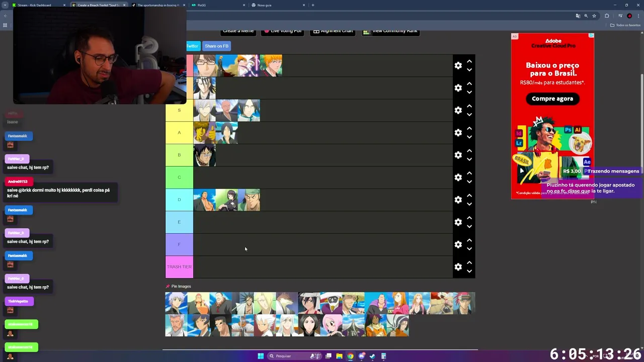Open the Chrome extensions puzzle icon
The image size is (644, 362).
[x=607, y=16]
